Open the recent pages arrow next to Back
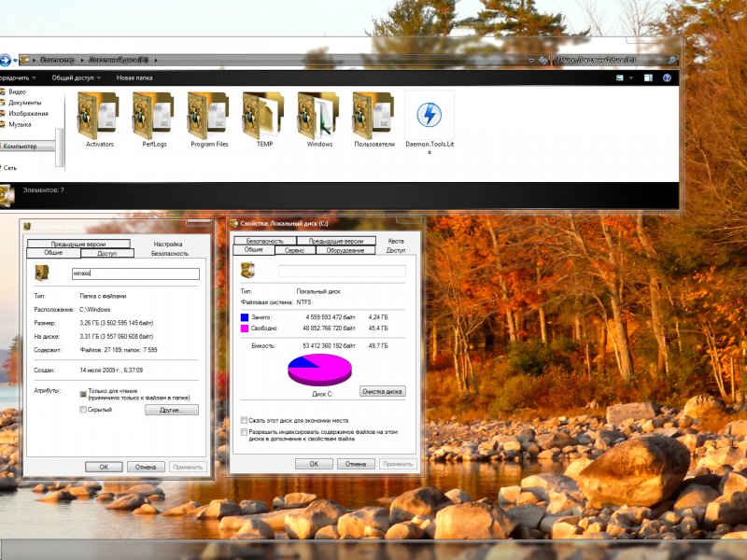 [x=15, y=61]
